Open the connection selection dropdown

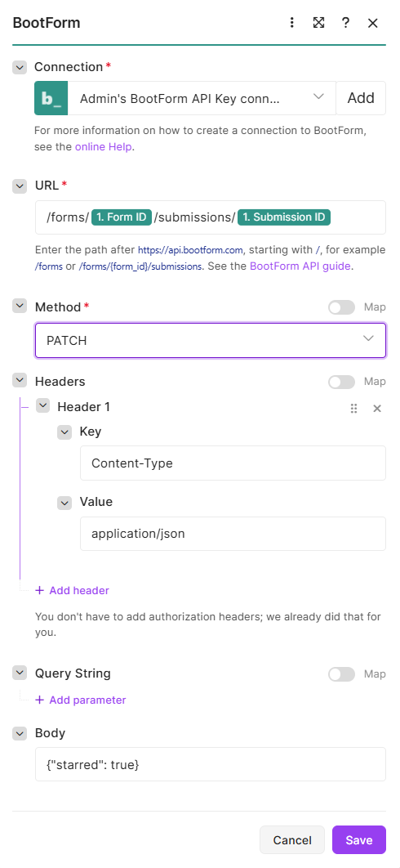[x=202, y=99]
